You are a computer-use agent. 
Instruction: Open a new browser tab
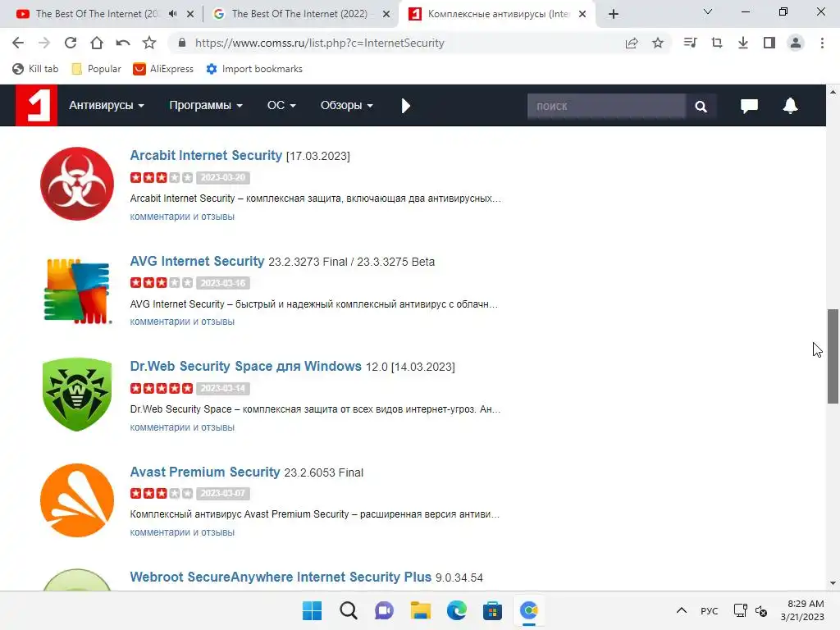614,14
